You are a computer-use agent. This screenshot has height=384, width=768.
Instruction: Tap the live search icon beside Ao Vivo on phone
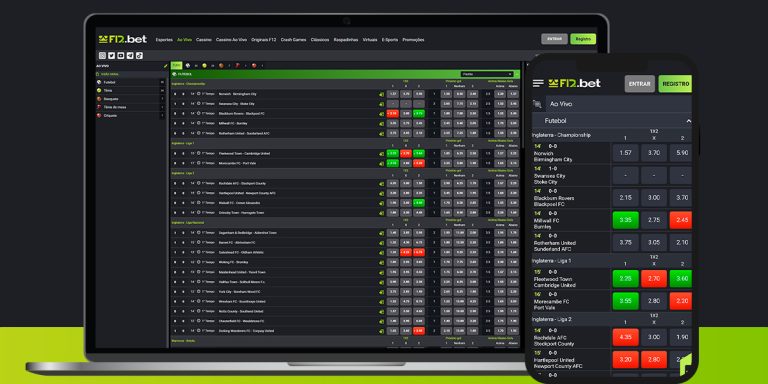pos(538,104)
